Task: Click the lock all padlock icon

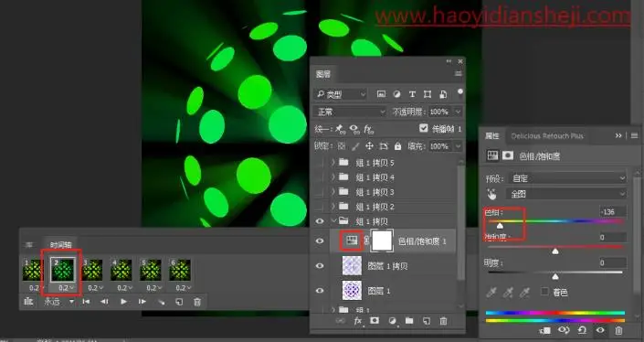Action: point(397,146)
